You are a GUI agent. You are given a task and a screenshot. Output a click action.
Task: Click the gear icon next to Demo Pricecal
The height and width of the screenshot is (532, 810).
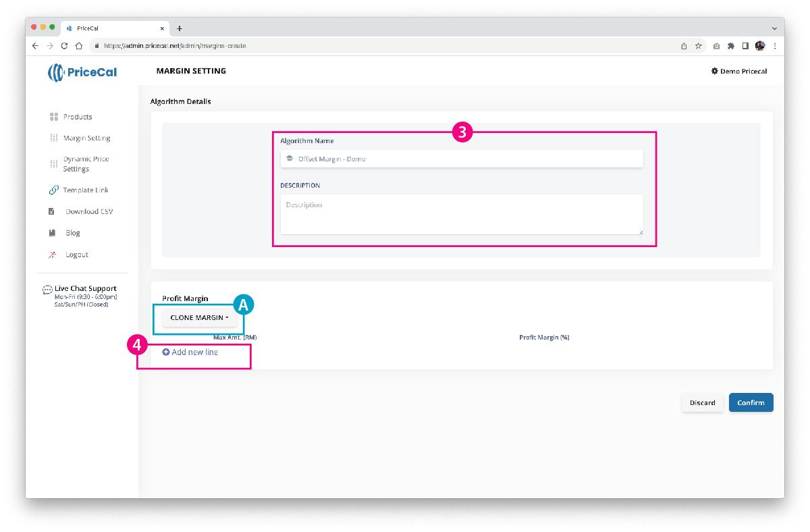click(x=714, y=71)
